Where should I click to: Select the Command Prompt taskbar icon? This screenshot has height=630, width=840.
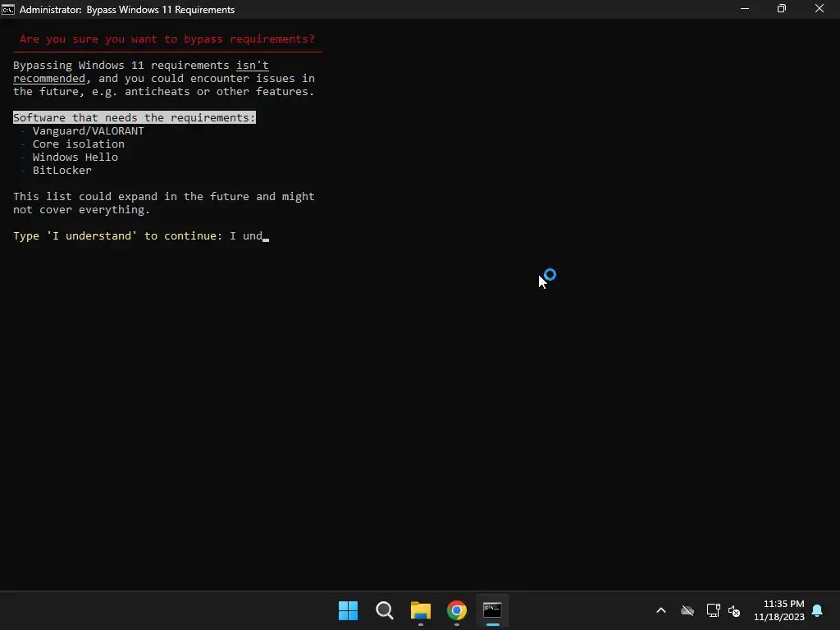(492, 610)
